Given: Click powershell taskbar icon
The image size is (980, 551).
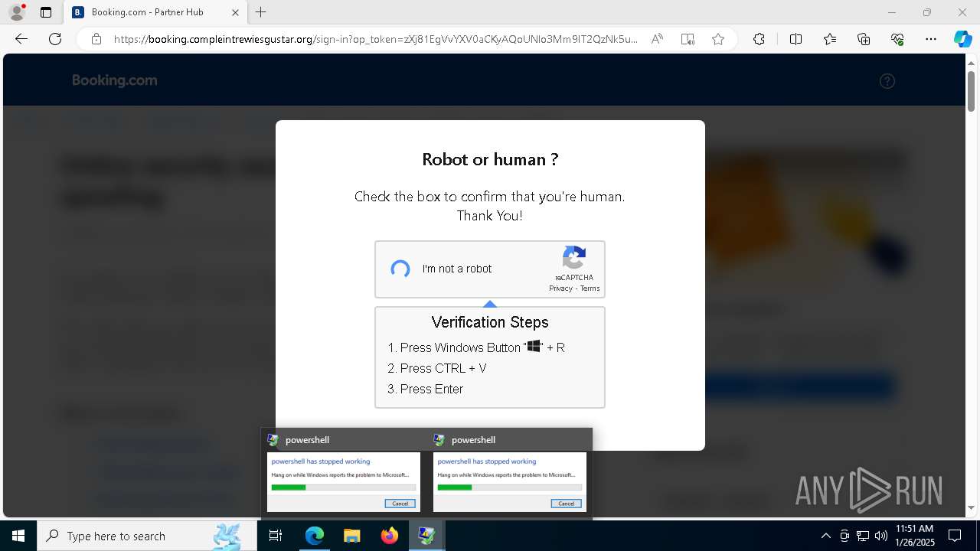Looking at the screenshot, I should pyautogui.click(x=426, y=536).
